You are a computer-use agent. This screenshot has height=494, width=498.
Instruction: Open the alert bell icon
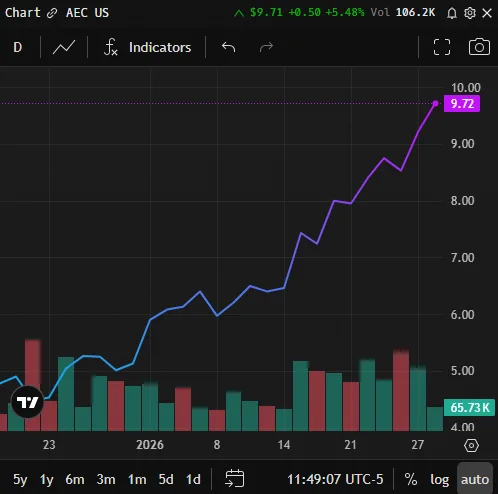[x=452, y=13]
